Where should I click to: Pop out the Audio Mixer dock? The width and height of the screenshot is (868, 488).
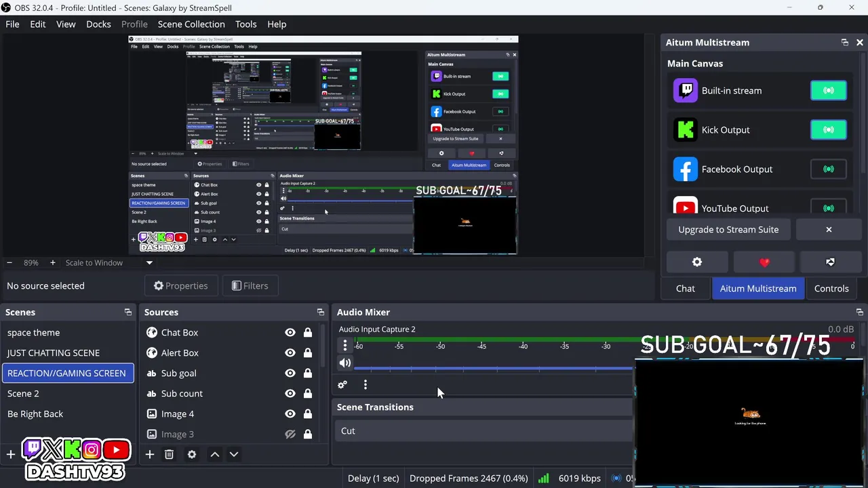pyautogui.click(x=860, y=312)
